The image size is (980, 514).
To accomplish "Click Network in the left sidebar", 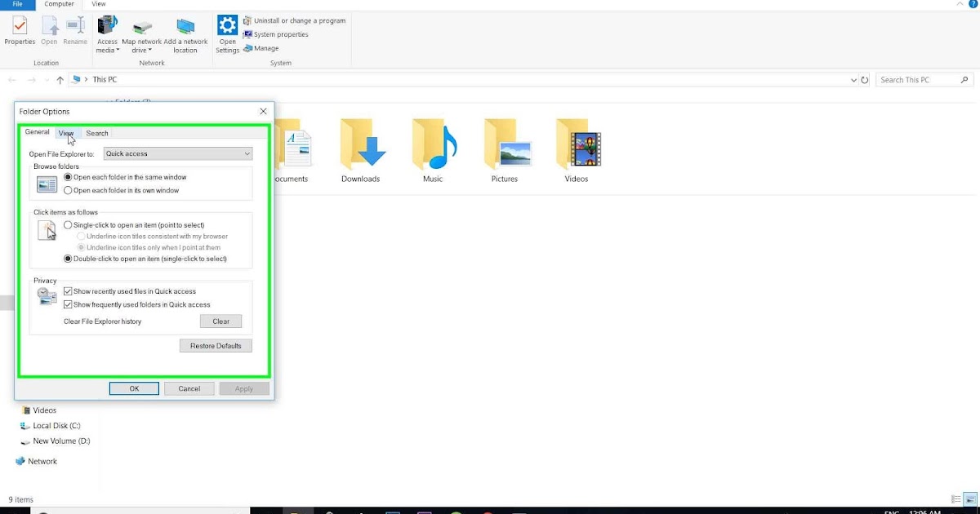I will pyautogui.click(x=41, y=460).
